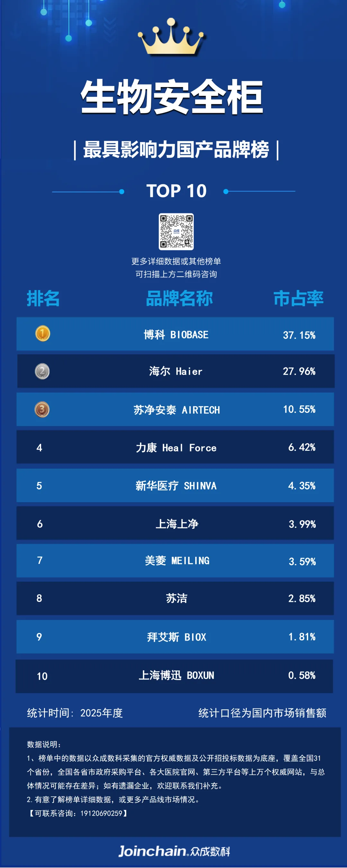Click the 排名 column header
Viewport: 347px width, 868px height.
[x=43, y=299]
